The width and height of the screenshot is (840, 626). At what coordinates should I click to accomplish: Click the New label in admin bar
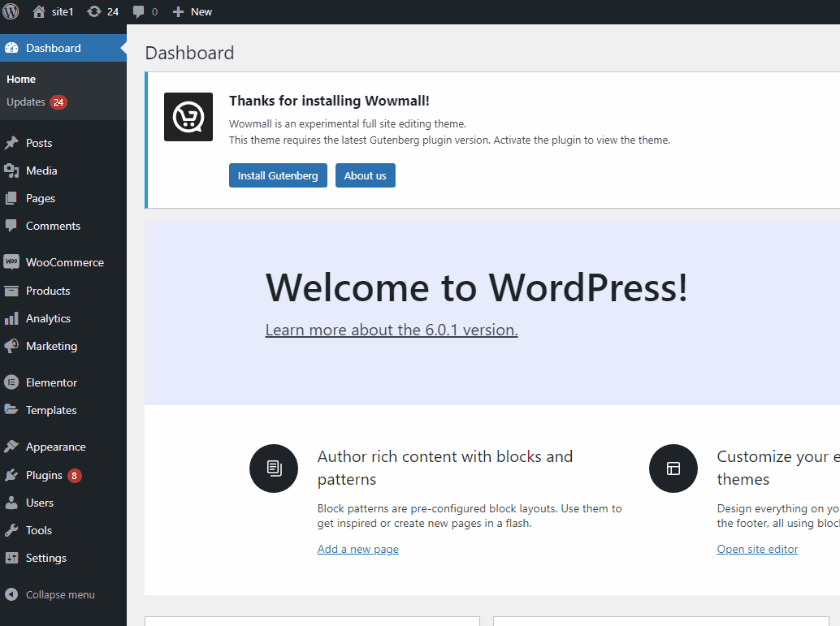point(201,12)
